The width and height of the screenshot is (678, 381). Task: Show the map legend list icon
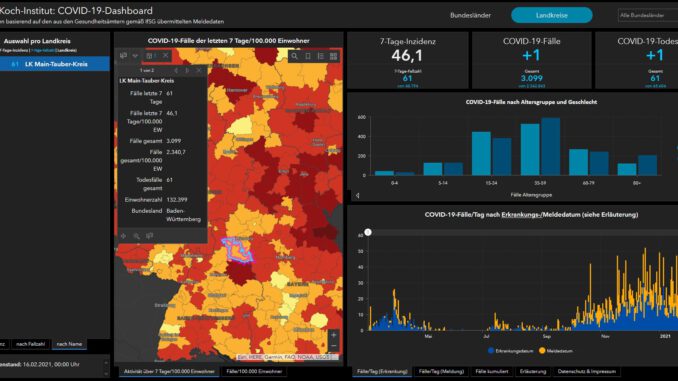(320, 56)
